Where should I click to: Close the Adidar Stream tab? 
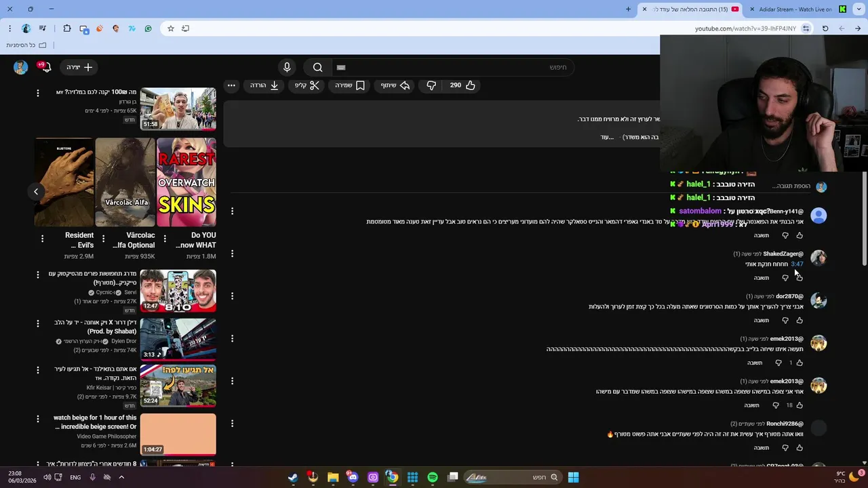tap(752, 9)
